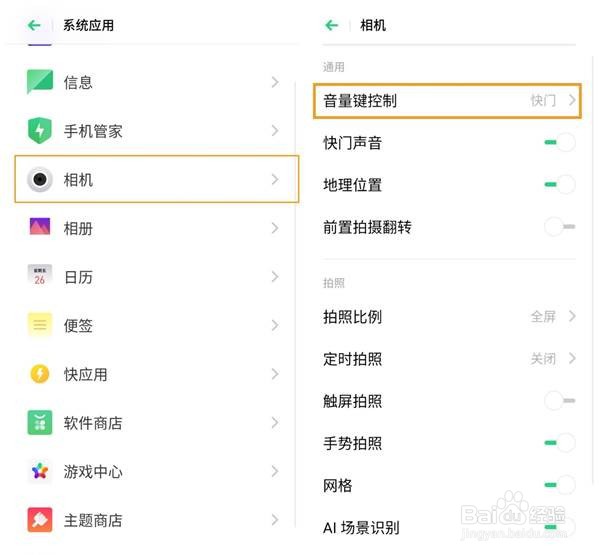Tap the green Messages (信息) icon
Image resolution: width=601 pixels, height=555 pixels.
40,82
